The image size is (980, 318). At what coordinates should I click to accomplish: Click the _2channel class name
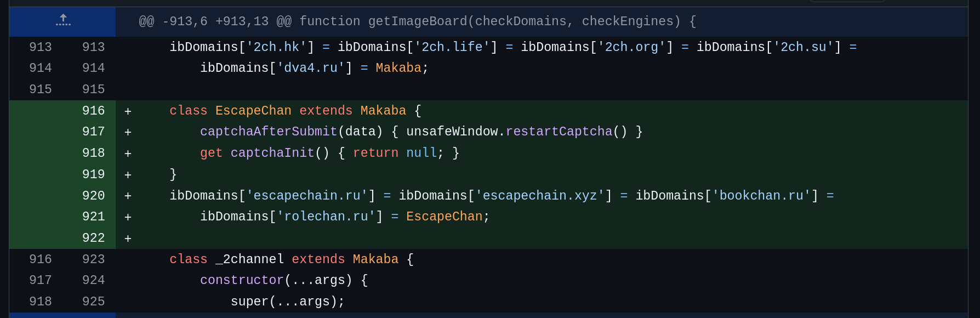click(x=249, y=259)
